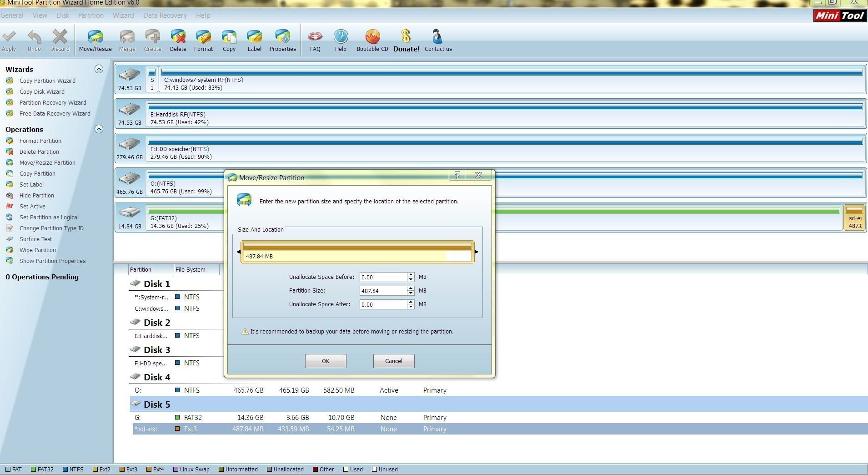Click the Copy toolbar icon
This screenshot has width=868, height=475.
229,36
